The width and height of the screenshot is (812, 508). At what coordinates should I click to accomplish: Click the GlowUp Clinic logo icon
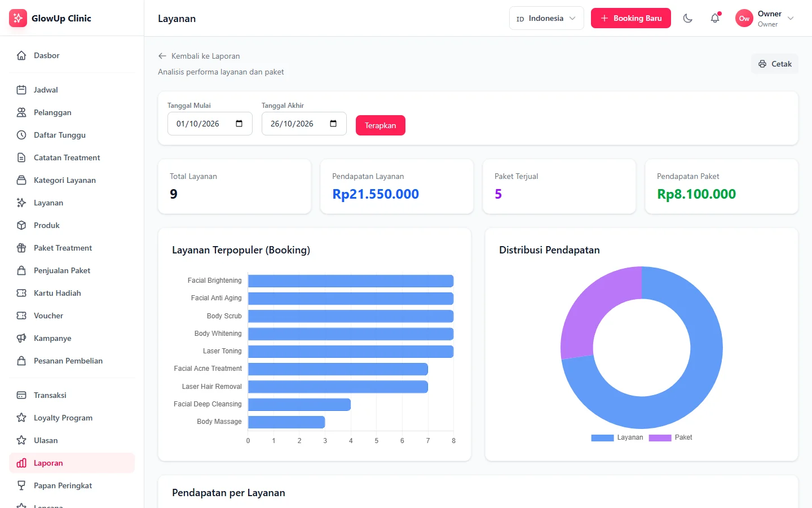pyautogui.click(x=18, y=18)
